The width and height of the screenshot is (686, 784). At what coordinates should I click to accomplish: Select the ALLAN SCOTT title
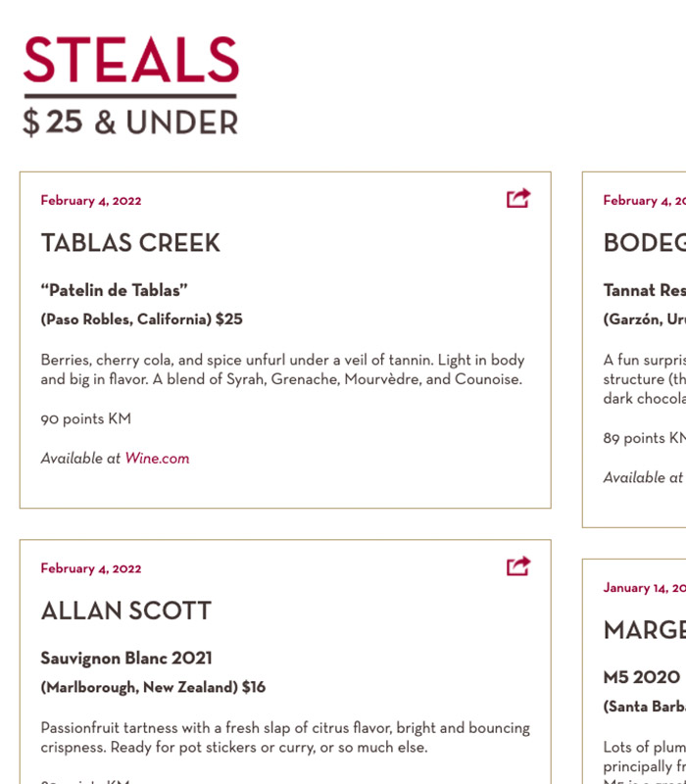pos(126,611)
